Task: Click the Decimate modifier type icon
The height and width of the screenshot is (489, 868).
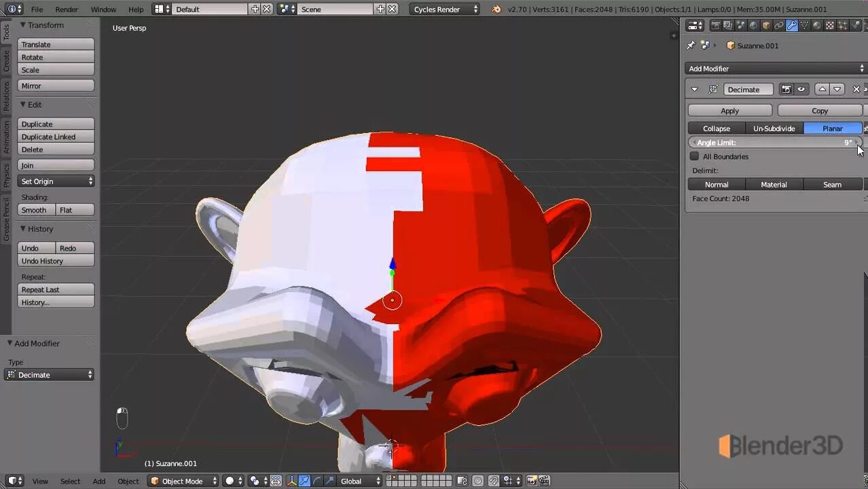Action: [713, 89]
